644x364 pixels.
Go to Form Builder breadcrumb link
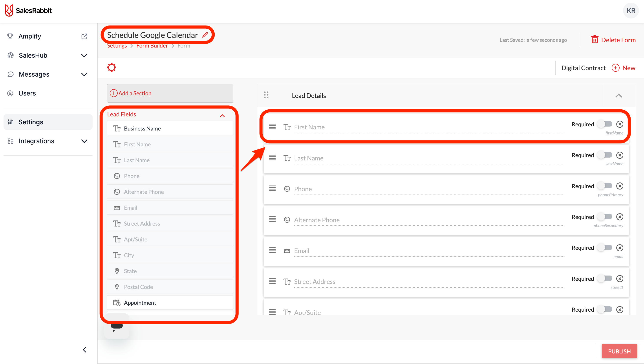point(152,46)
